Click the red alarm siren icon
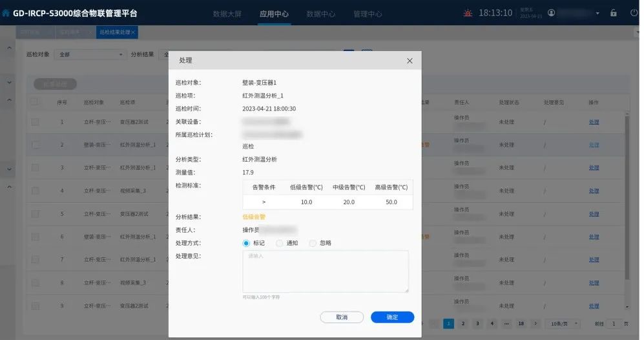The height and width of the screenshot is (340, 644). [468, 13]
